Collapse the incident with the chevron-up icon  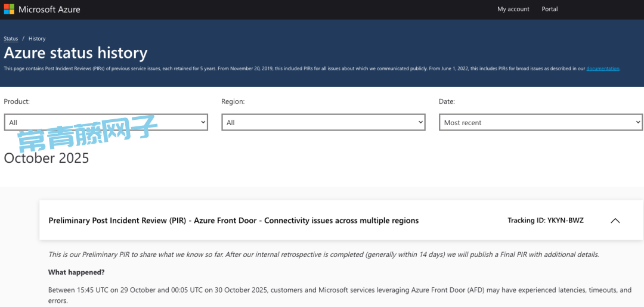click(x=615, y=221)
